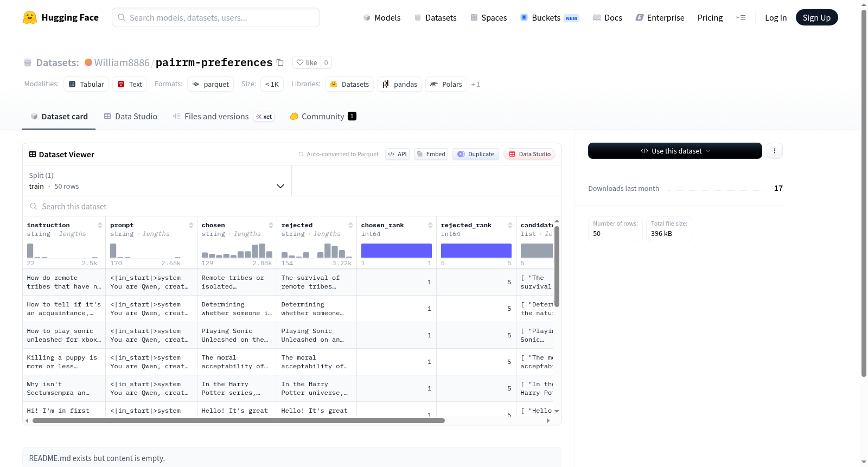This screenshot has width=868, height=467.
Task: Click the like count number
Action: click(326, 62)
